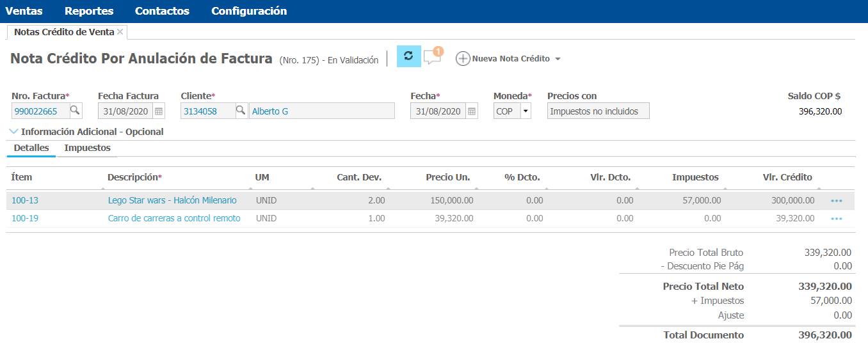Switch to the Impuestos tab
This screenshot has width=868, height=348.
coord(87,148)
